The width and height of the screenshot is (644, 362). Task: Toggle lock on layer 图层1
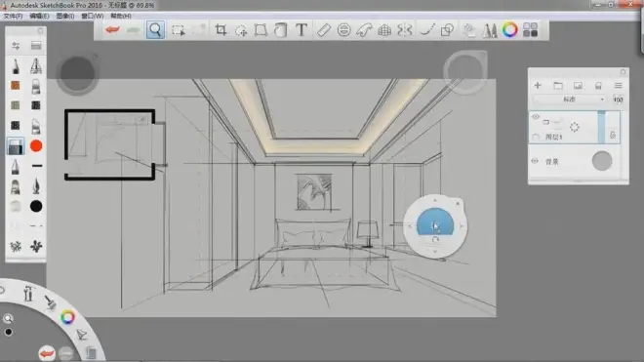pyautogui.click(x=613, y=135)
